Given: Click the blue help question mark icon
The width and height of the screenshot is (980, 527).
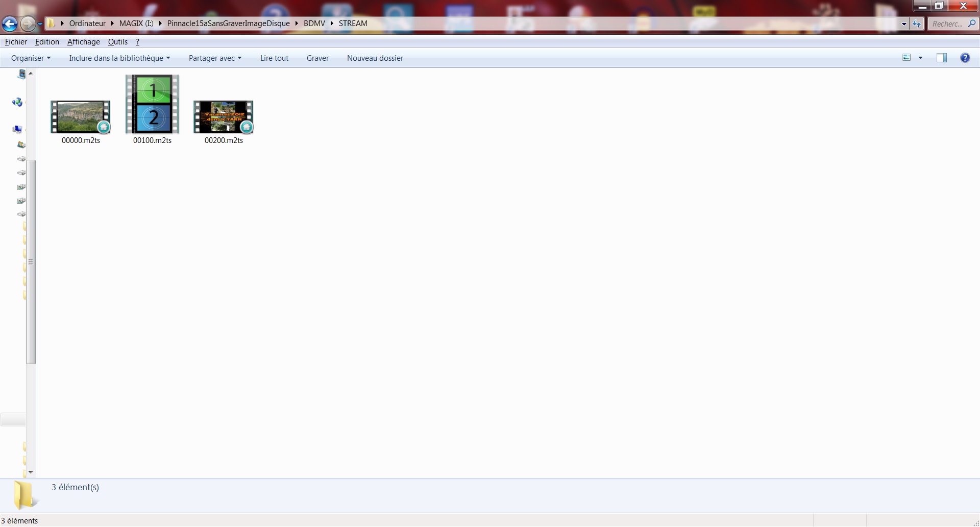Looking at the screenshot, I should (965, 58).
